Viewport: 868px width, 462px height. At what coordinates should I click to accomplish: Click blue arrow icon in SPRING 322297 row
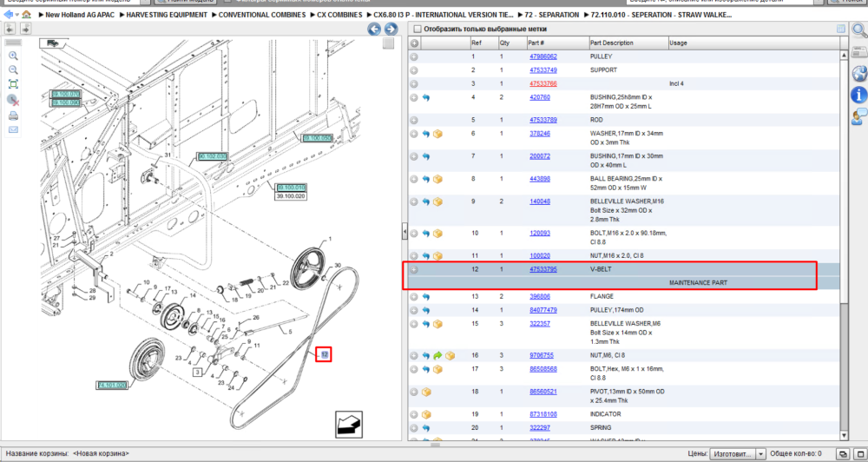coord(425,428)
